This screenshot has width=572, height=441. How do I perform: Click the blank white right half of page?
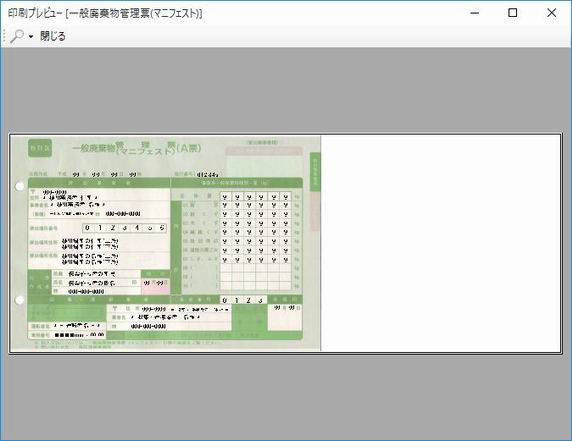[441, 243]
